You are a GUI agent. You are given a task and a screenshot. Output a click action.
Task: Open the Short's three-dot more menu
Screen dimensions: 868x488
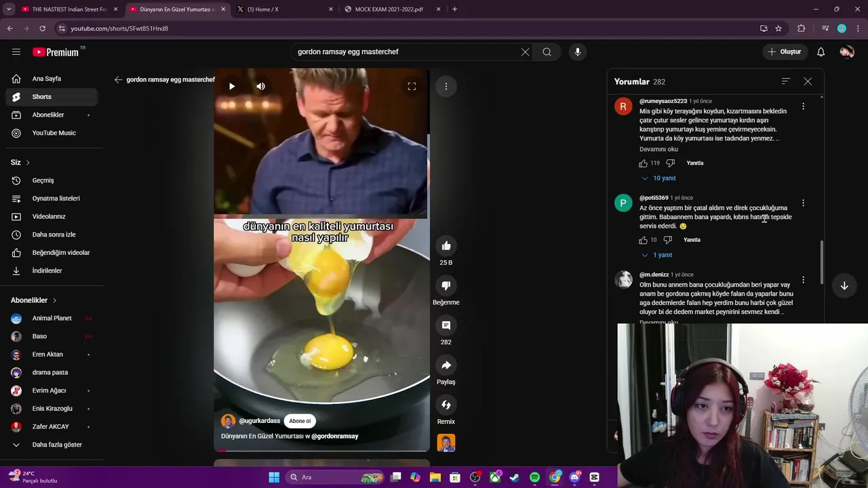(x=446, y=86)
